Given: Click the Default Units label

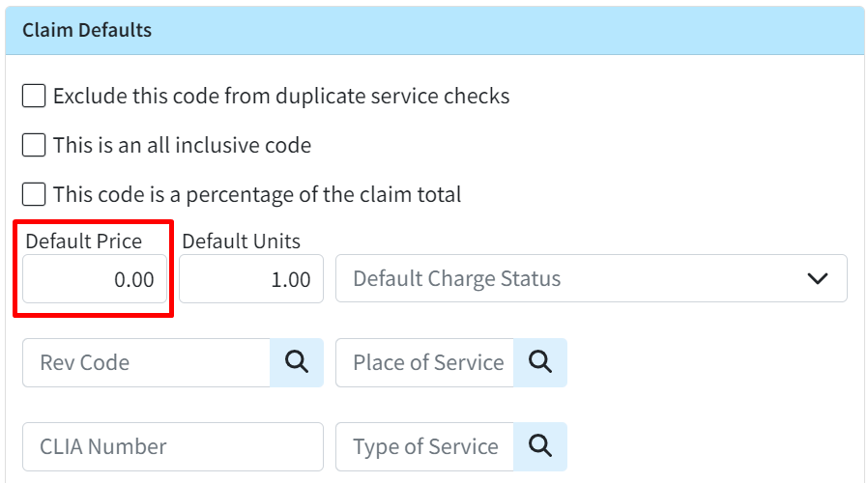Looking at the screenshot, I should [242, 241].
